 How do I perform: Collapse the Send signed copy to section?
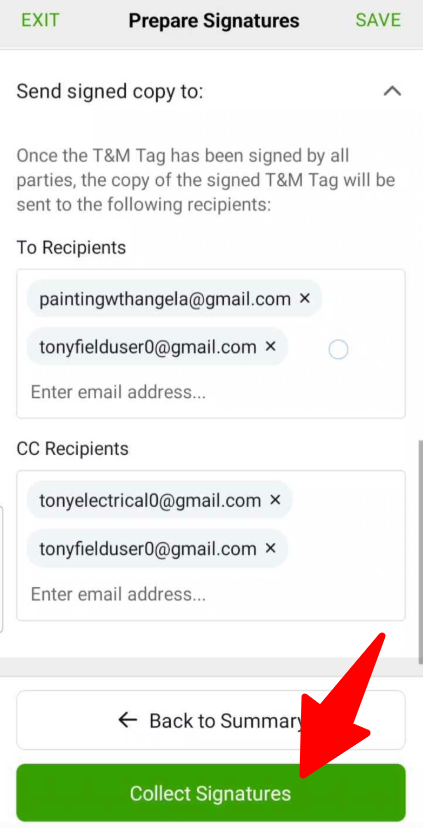click(392, 92)
